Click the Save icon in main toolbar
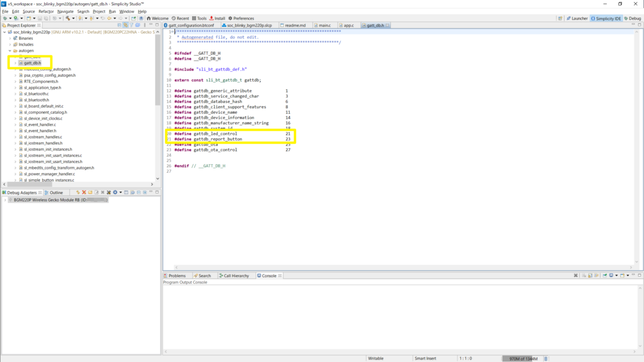644x362 pixels. pos(39,18)
